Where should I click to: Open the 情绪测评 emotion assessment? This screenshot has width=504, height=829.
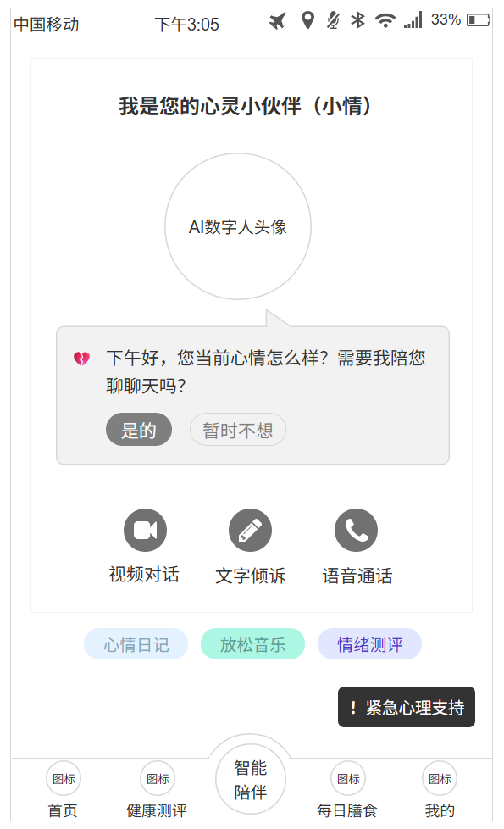pos(369,644)
